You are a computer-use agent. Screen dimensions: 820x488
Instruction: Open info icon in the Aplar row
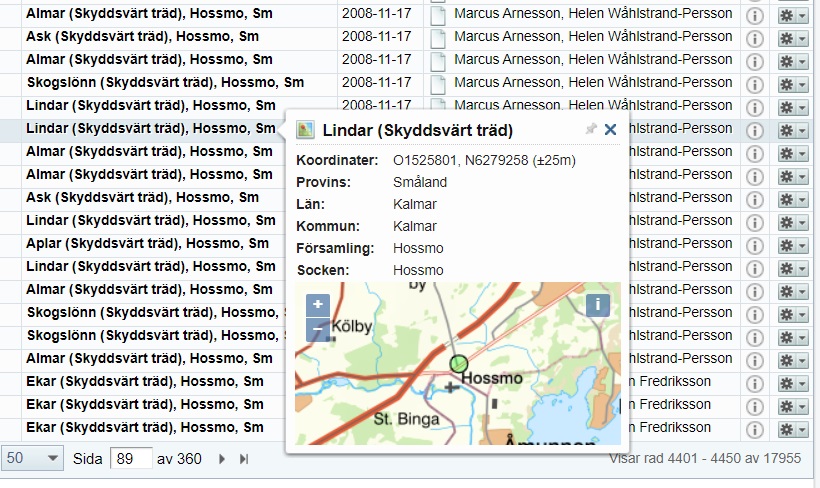[755, 244]
